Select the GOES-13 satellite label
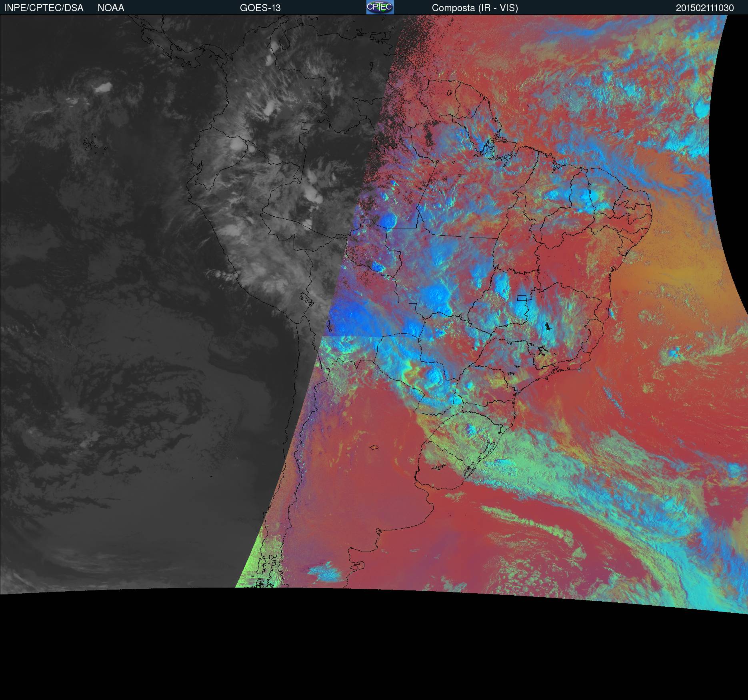748x700 pixels. 260,8
